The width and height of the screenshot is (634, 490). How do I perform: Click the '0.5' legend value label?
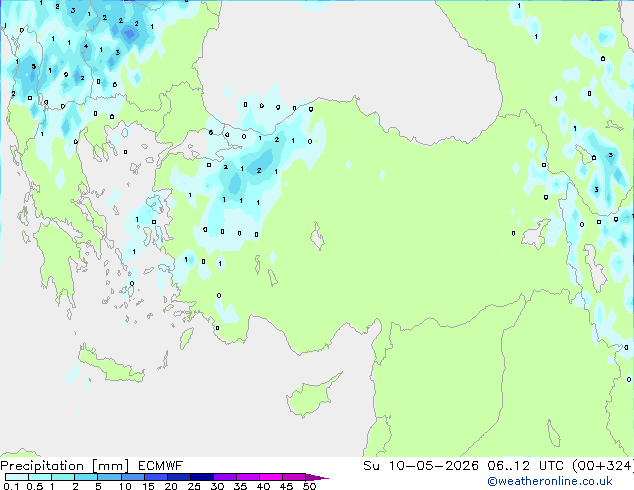(35, 486)
